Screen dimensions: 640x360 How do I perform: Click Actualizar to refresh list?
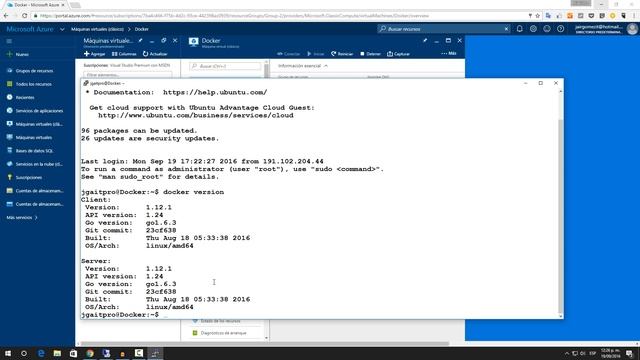pos(155,54)
